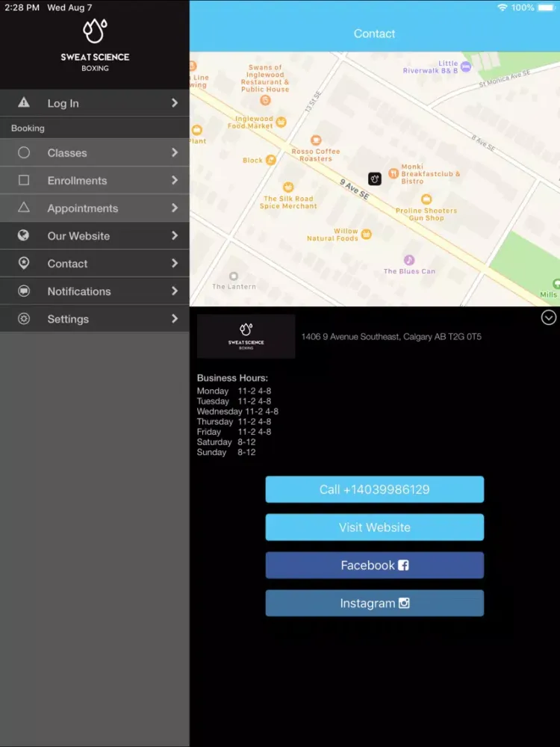
Task: Tap the address 1406 9 Avenue Southeast
Action: click(391, 337)
